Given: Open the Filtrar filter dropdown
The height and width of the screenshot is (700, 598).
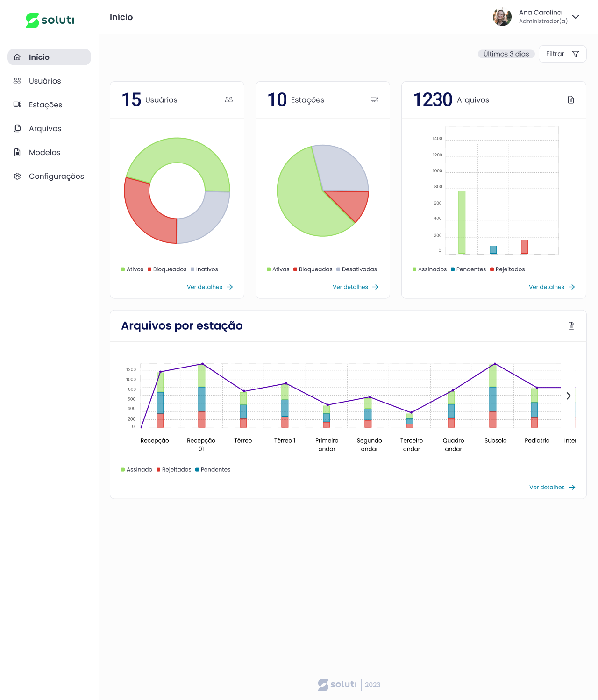Looking at the screenshot, I should [562, 54].
